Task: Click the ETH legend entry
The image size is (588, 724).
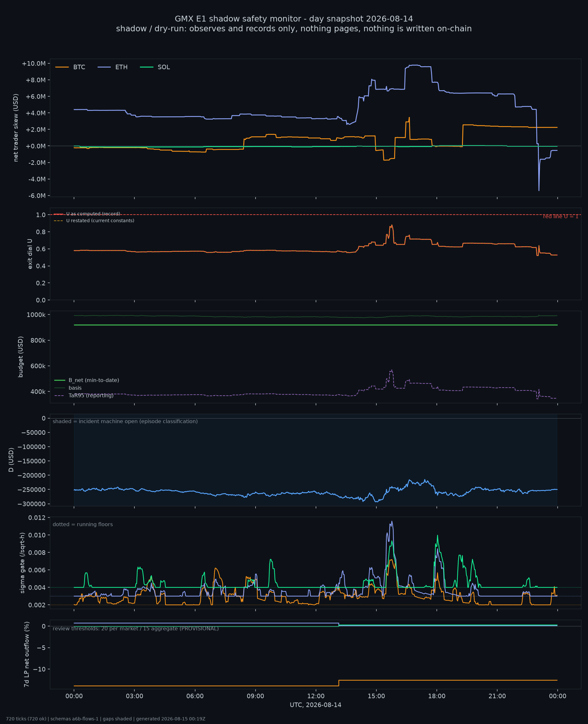Action: pyautogui.click(x=112, y=67)
